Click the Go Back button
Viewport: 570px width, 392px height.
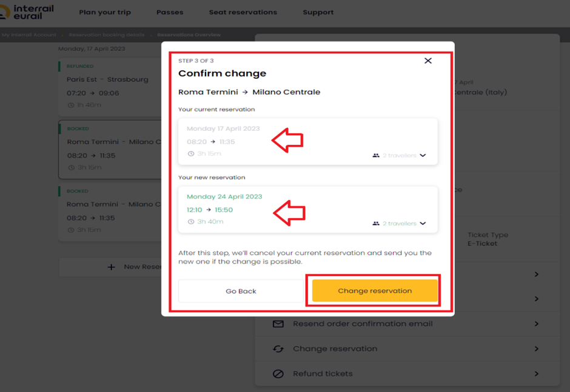(241, 291)
